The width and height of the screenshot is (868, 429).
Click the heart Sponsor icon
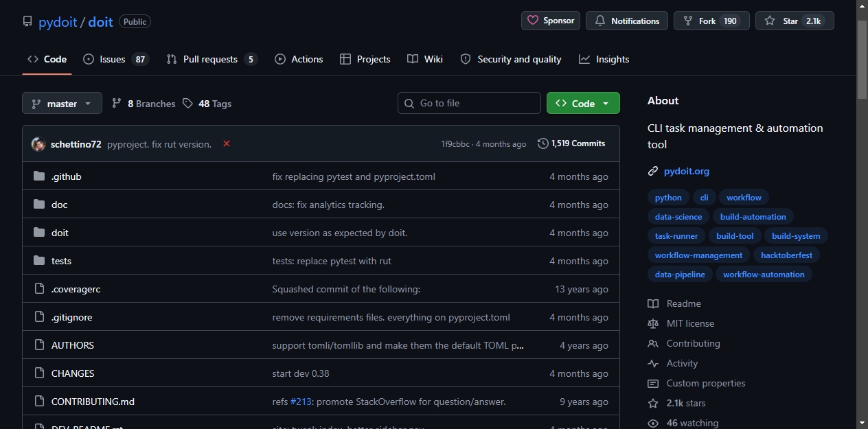pyautogui.click(x=533, y=21)
